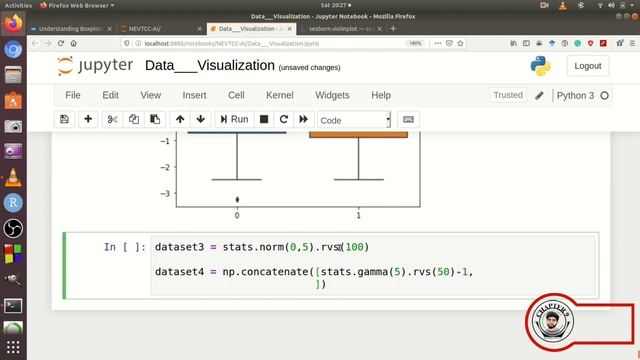Image resolution: width=640 pixels, height=360 pixels.
Task: Copy selected cells icon
Action: (133, 119)
